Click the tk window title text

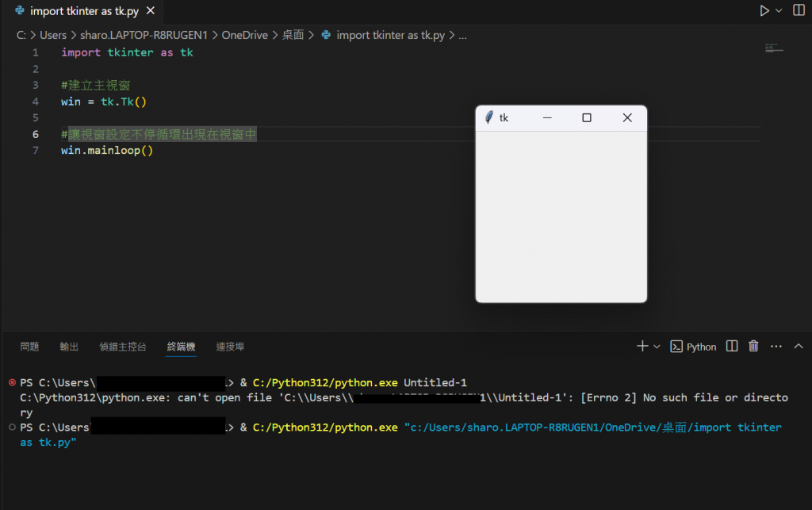pyautogui.click(x=504, y=118)
